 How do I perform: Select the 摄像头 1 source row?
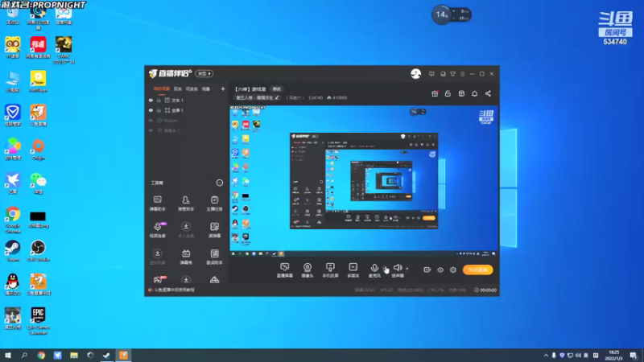(x=187, y=130)
